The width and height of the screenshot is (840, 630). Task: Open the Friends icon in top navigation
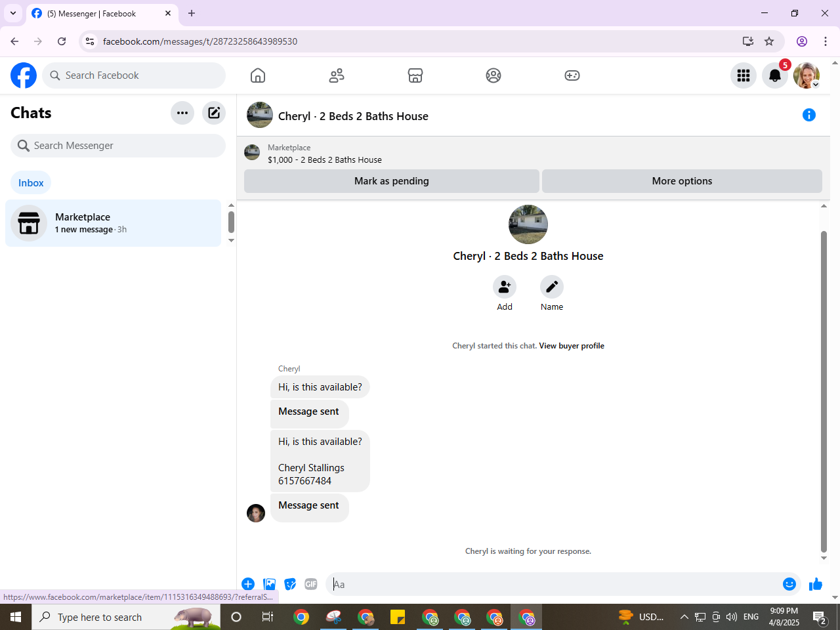click(337, 75)
